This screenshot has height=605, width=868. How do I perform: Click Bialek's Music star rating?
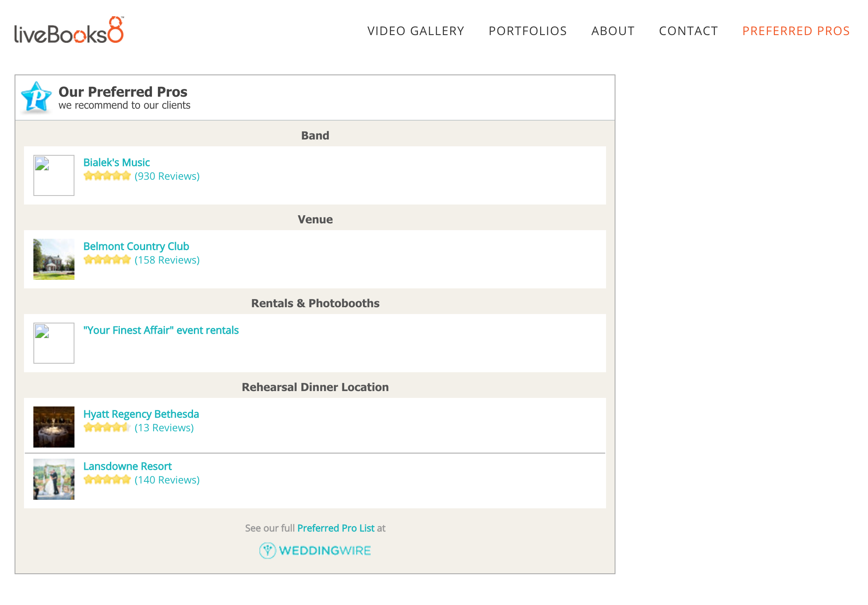click(x=107, y=176)
